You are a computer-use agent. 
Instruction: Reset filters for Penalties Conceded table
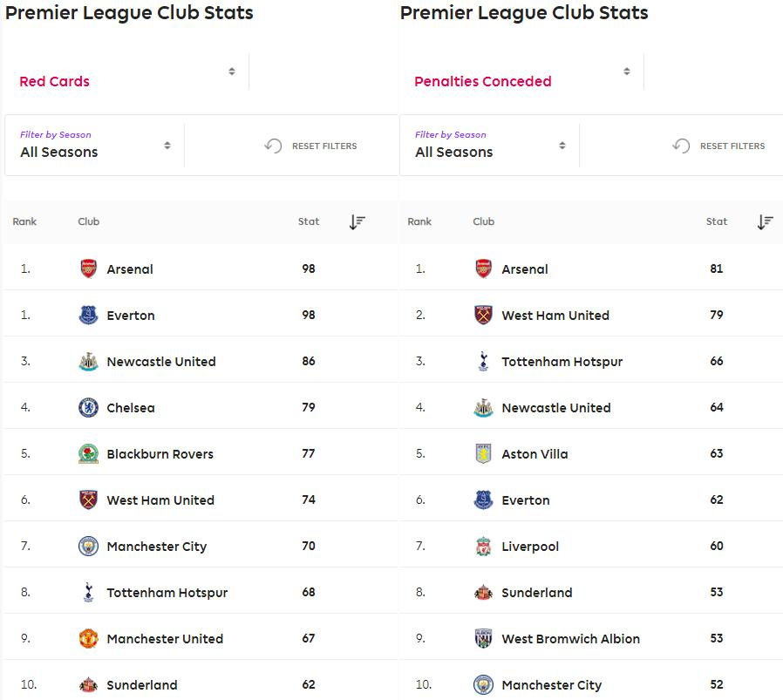click(x=719, y=146)
